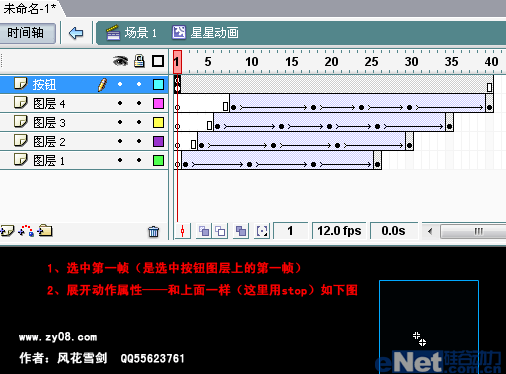Click green outline swatch of 图层 1
Image resolution: width=506 pixels, height=374 pixels.
point(158,160)
